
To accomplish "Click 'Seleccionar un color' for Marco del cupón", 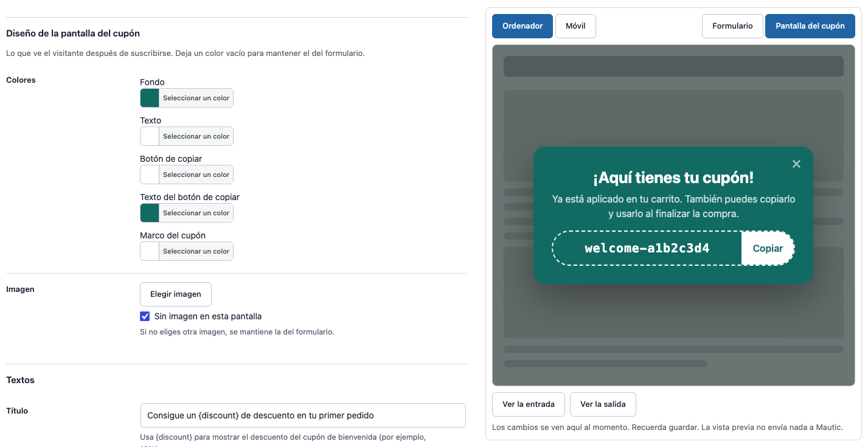I will (x=196, y=251).
